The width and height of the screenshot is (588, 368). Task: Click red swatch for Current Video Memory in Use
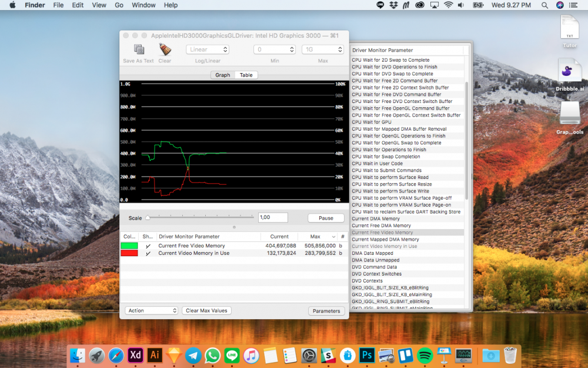tap(129, 253)
